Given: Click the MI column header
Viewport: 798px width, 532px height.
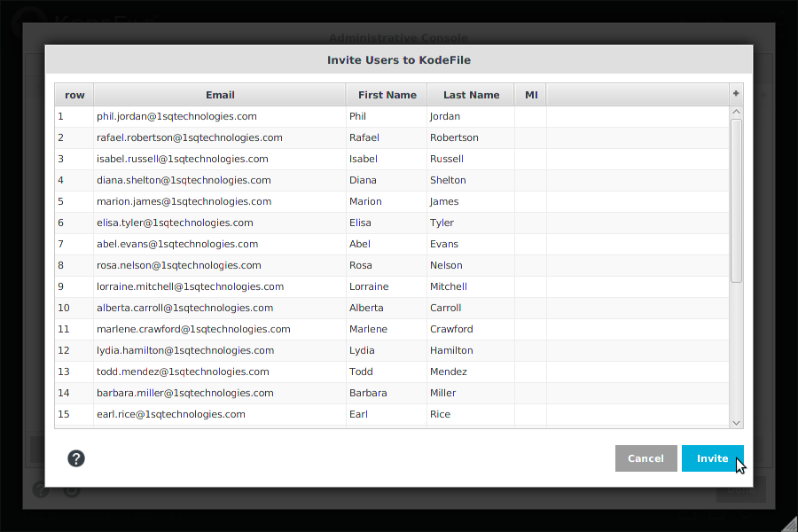Looking at the screenshot, I should click(531, 95).
